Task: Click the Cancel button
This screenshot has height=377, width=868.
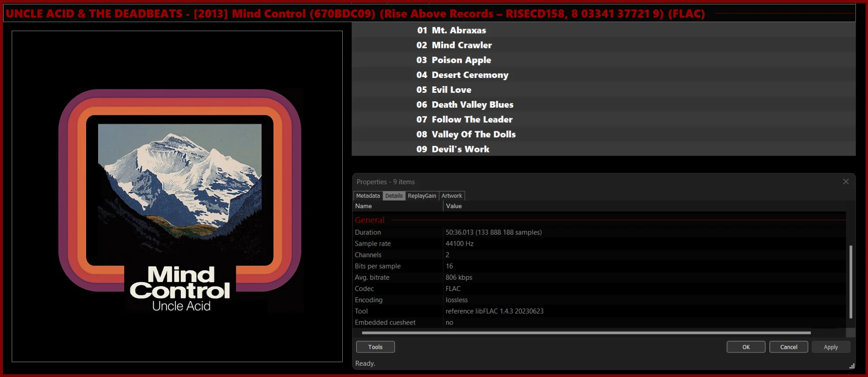Action: [x=788, y=347]
